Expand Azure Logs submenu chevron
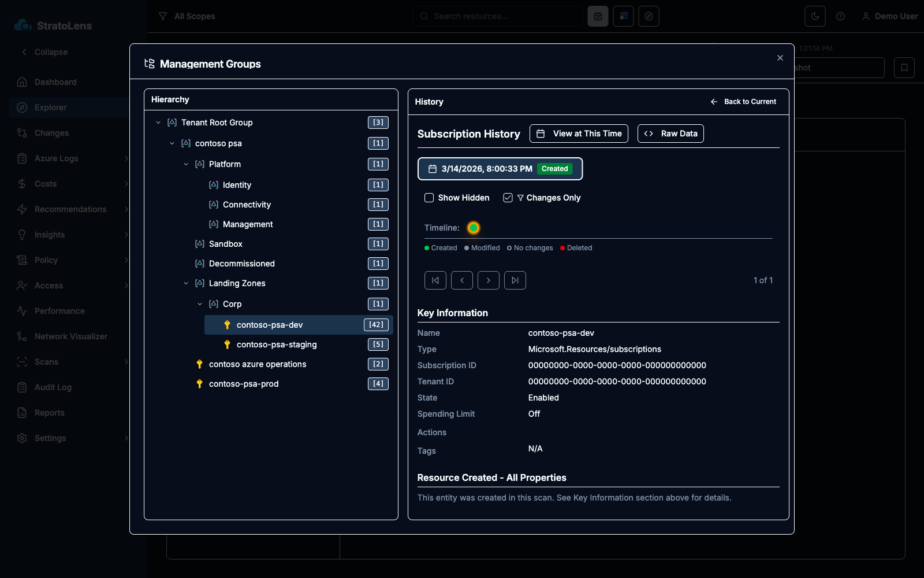The width and height of the screenshot is (924, 578). pos(126,158)
